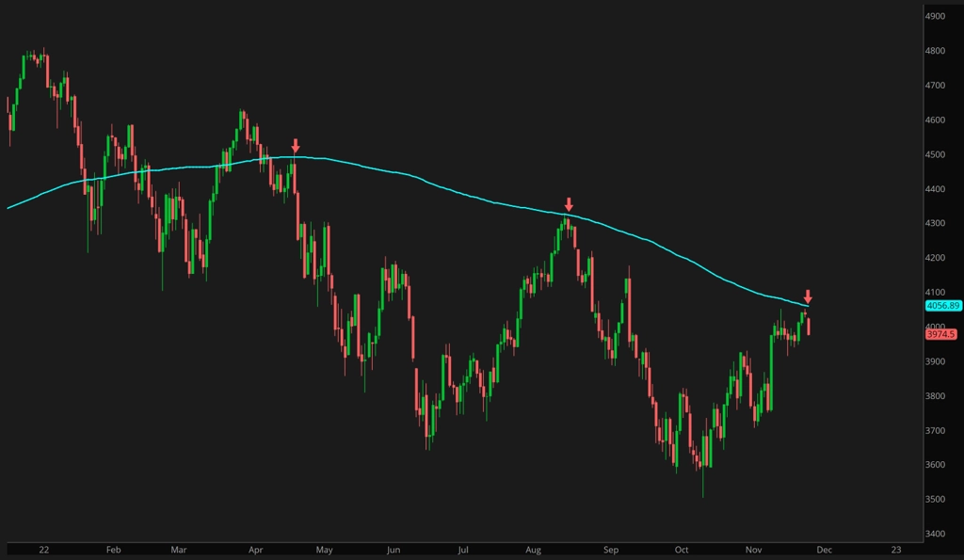The width and height of the screenshot is (964, 560).
Task: Click the Sep label on time axis
Action: coord(610,550)
